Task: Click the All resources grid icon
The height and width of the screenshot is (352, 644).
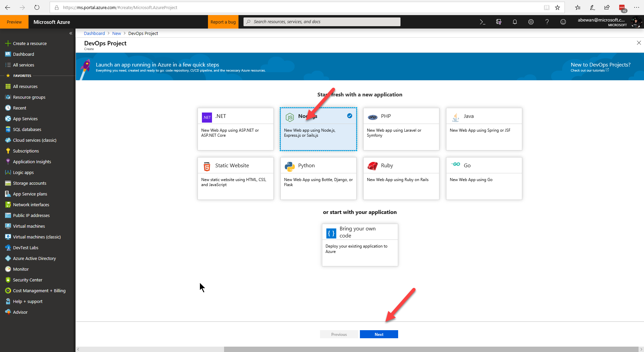Action: [x=8, y=86]
